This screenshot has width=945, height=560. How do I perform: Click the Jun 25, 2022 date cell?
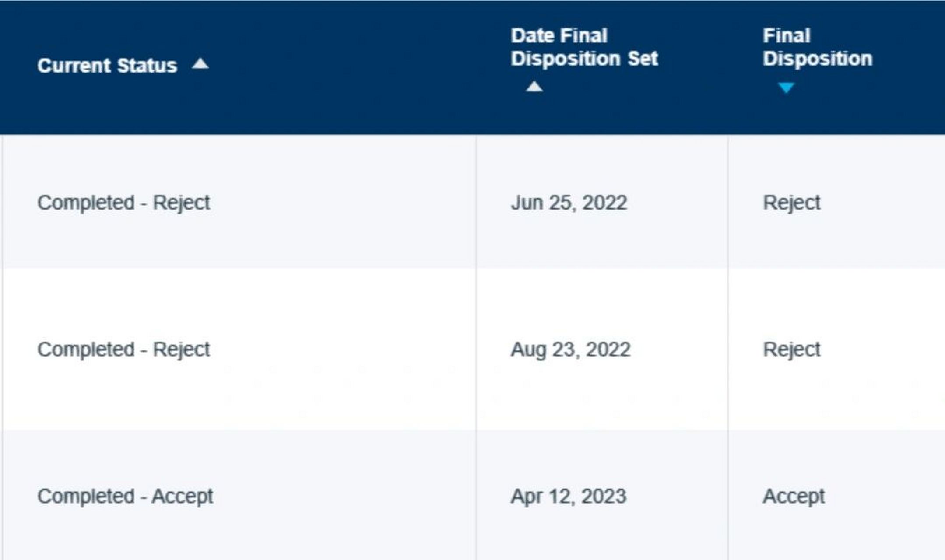[569, 203]
